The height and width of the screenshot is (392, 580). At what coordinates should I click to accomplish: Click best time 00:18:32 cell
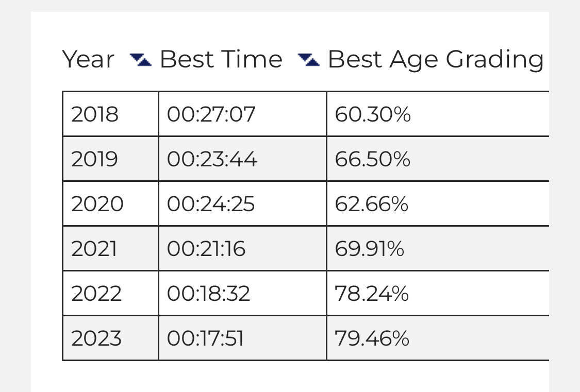tap(243, 293)
